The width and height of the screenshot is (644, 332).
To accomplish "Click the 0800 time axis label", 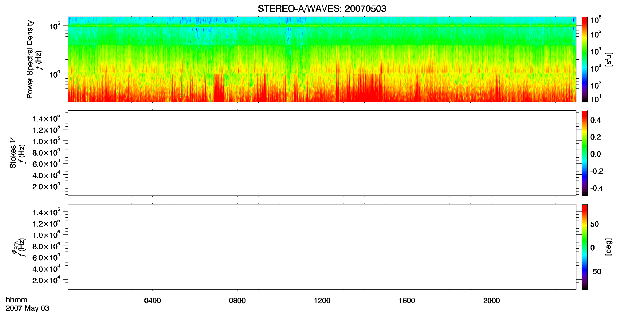I will coord(237,301).
